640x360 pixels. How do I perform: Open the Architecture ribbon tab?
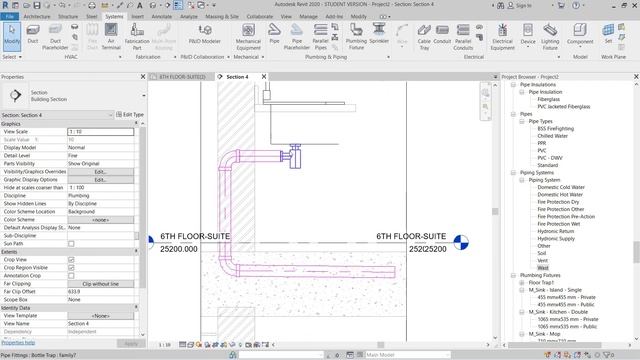point(37,16)
